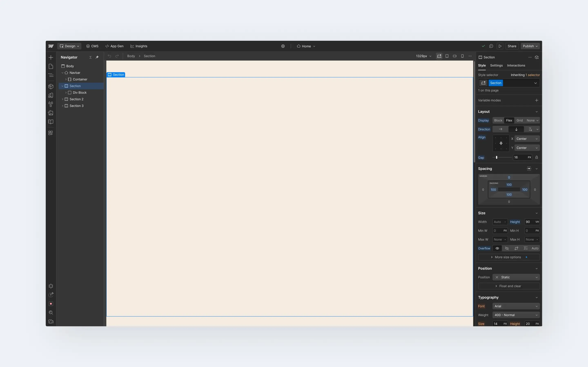This screenshot has height=367, width=588.
Task: Click the Height value input field
Action: [x=529, y=222]
